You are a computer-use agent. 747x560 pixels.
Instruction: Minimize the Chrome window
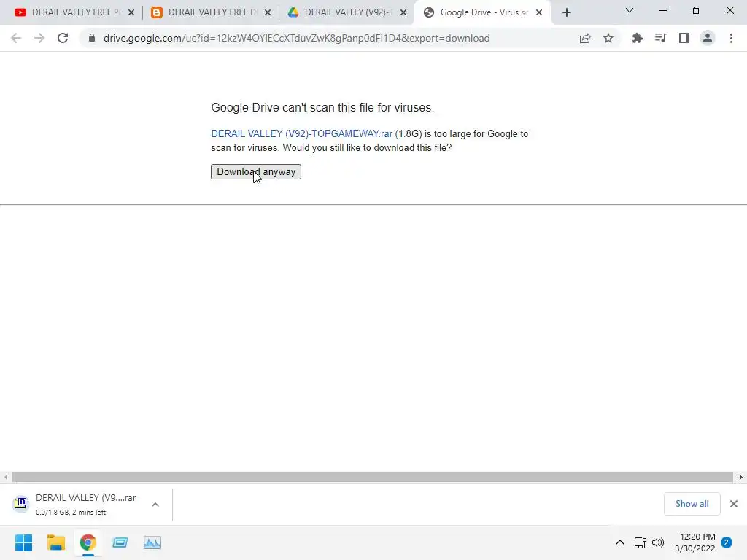coord(662,10)
